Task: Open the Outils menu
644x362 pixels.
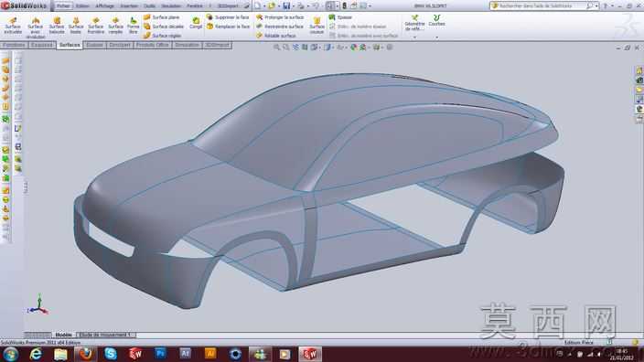Action: point(149,5)
